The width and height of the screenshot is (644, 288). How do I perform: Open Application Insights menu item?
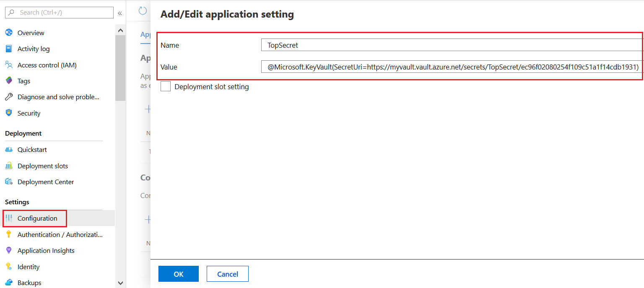click(x=46, y=251)
